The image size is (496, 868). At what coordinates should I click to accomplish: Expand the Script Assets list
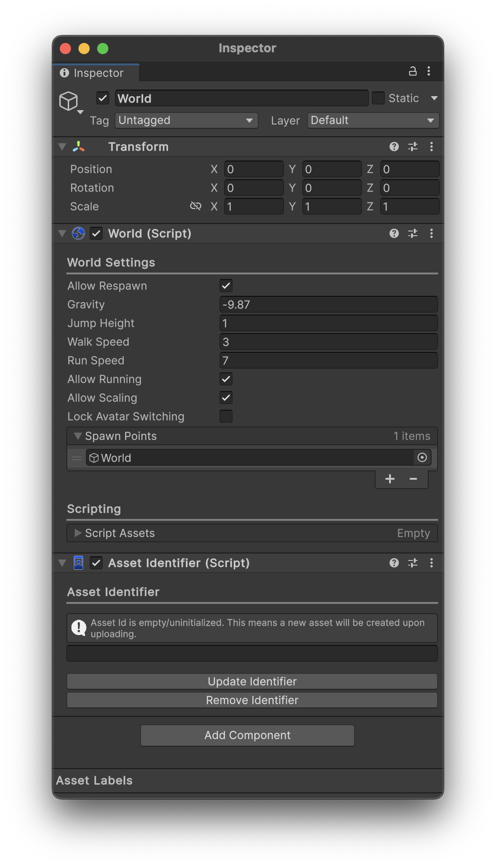pyautogui.click(x=78, y=533)
